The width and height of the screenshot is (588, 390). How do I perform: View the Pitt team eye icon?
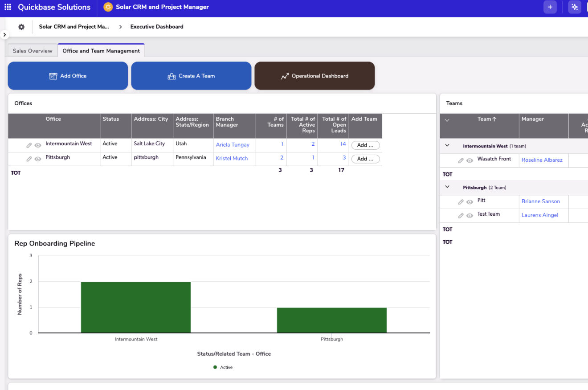click(470, 202)
